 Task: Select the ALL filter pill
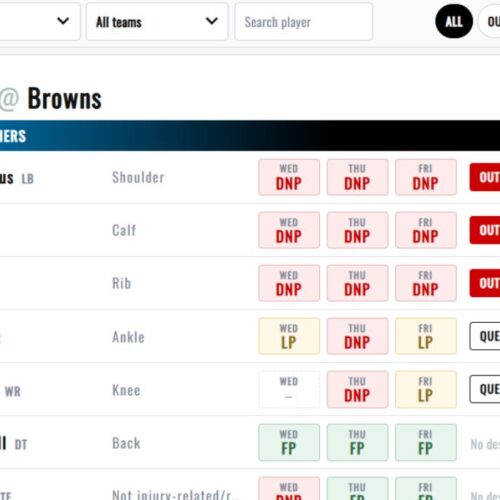[454, 21]
